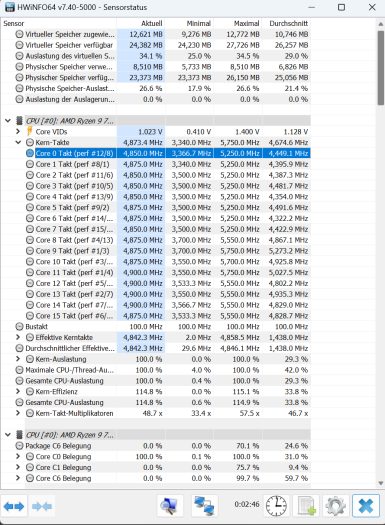Click the vertical scrollbar thumb

click(x=381, y=68)
